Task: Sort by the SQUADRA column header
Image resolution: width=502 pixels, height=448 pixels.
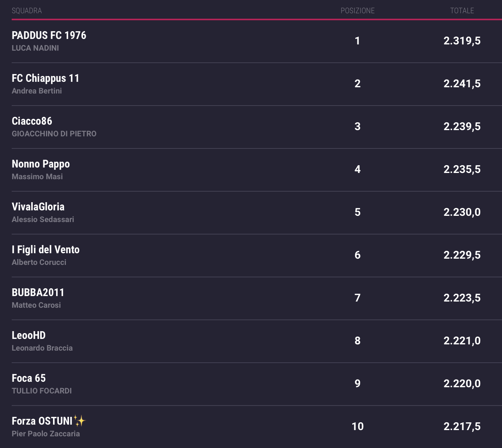Action: 27,11
